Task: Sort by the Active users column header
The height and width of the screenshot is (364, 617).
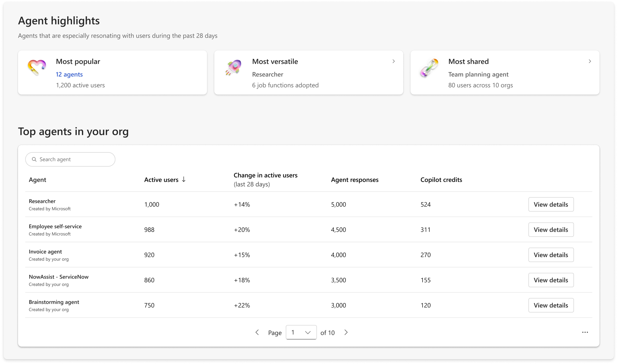Action: coord(161,180)
